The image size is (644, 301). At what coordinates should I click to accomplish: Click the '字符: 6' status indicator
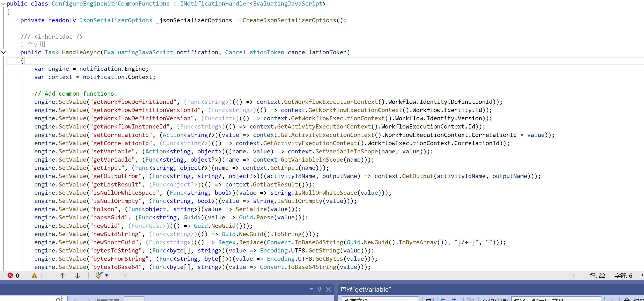623,276
